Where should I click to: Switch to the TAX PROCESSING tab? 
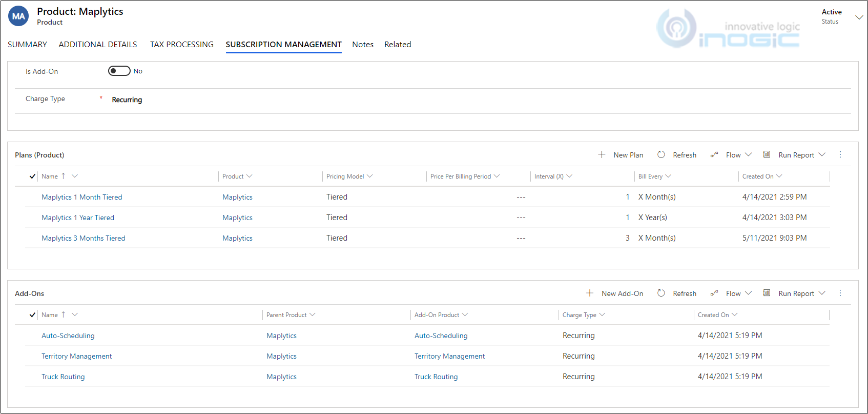click(182, 45)
